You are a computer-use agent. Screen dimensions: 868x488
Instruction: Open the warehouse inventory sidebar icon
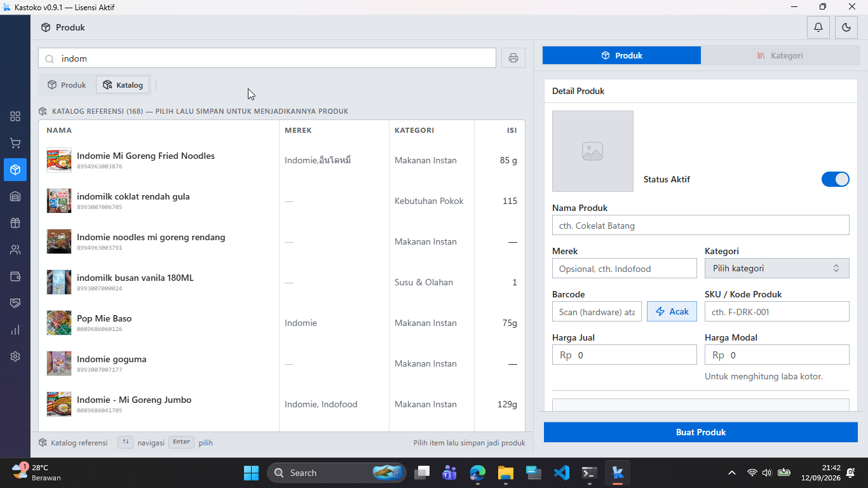(x=15, y=196)
